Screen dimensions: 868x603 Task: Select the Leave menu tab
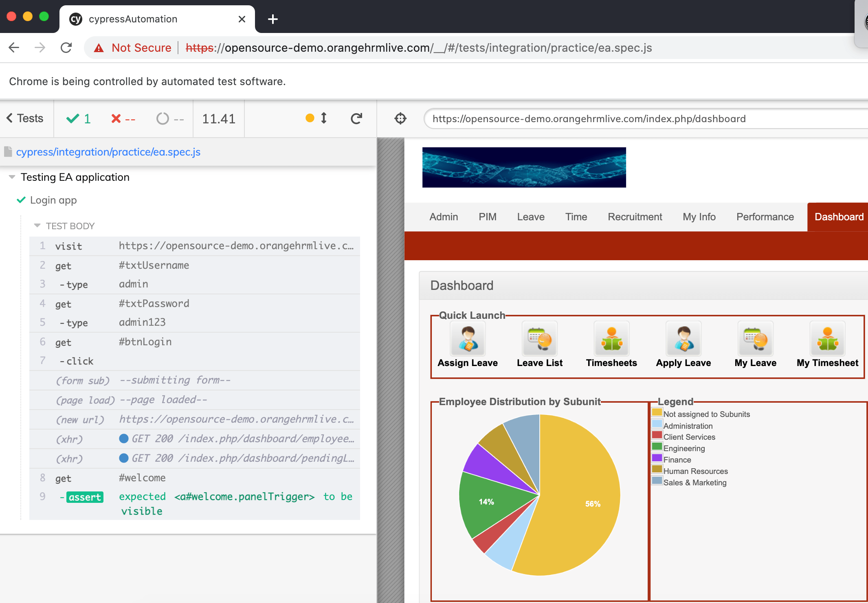coord(532,216)
